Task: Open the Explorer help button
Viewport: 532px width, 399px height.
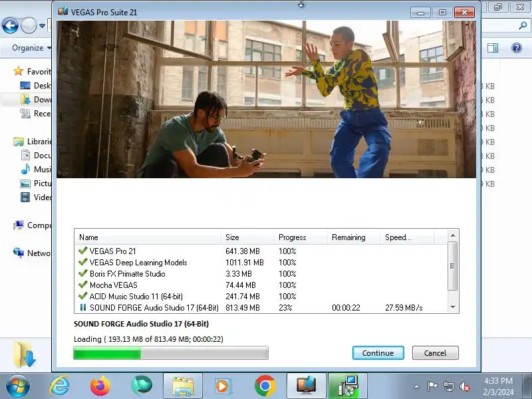Action: click(517, 48)
